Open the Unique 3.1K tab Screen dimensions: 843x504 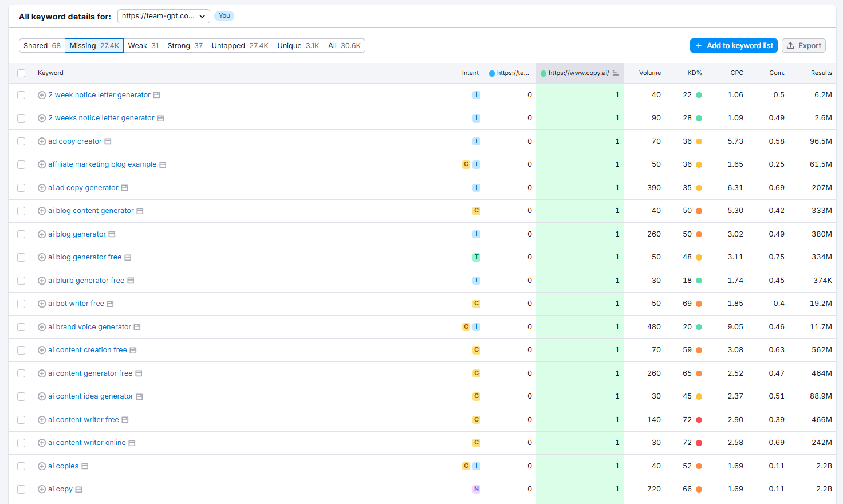pyautogui.click(x=298, y=46)
